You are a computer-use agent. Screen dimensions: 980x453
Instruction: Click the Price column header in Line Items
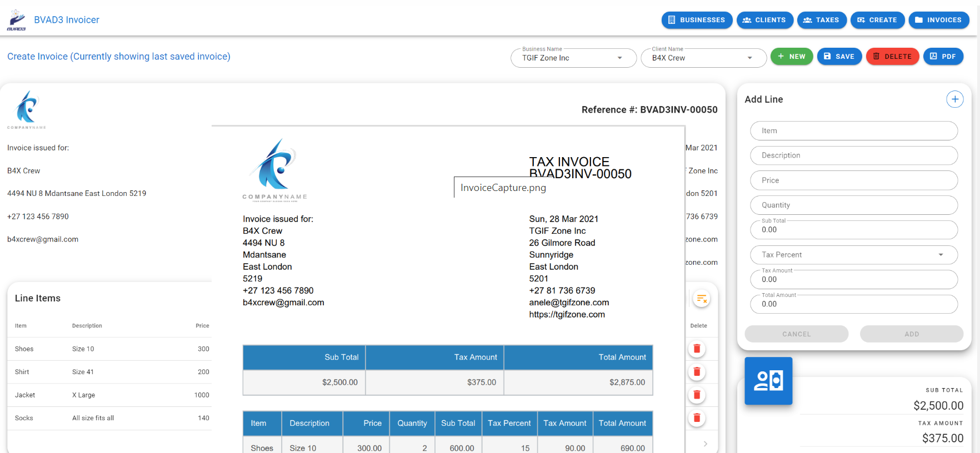tap(202, 326)
